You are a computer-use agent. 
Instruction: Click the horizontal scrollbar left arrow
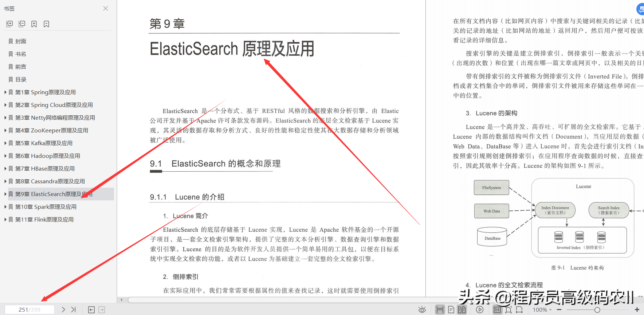pyautogui.click(x=122, y=300)
